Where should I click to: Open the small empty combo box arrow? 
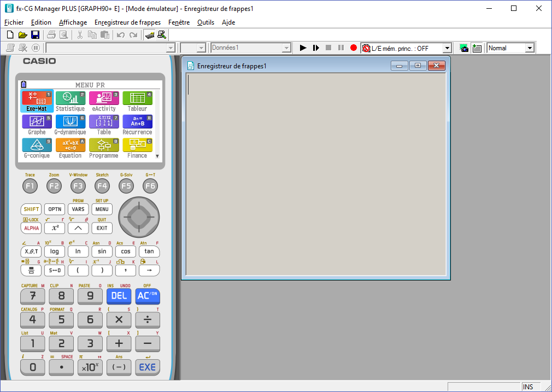[x=201, y=48]
